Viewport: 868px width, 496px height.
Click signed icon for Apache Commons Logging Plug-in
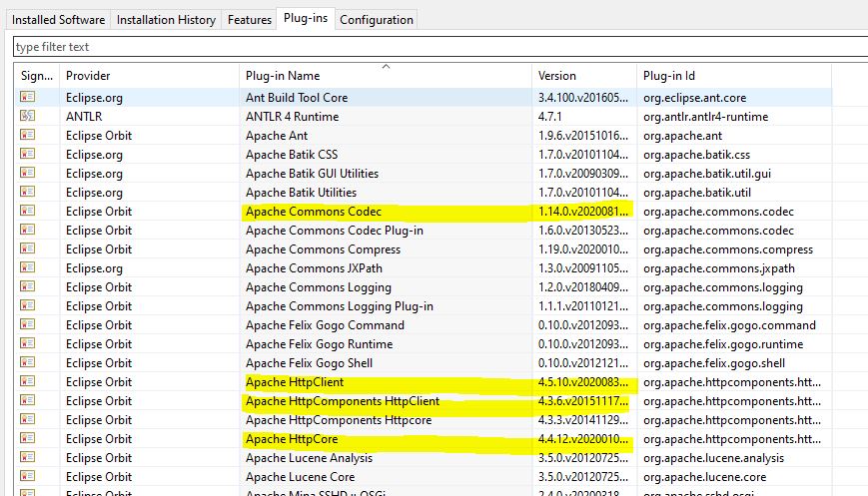pyautogui.click(x=28, y=304)
